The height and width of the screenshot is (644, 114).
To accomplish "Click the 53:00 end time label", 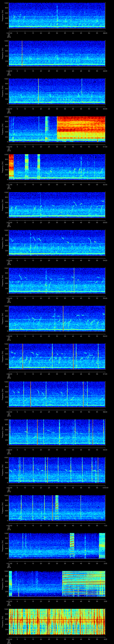I will click(105, 223).
